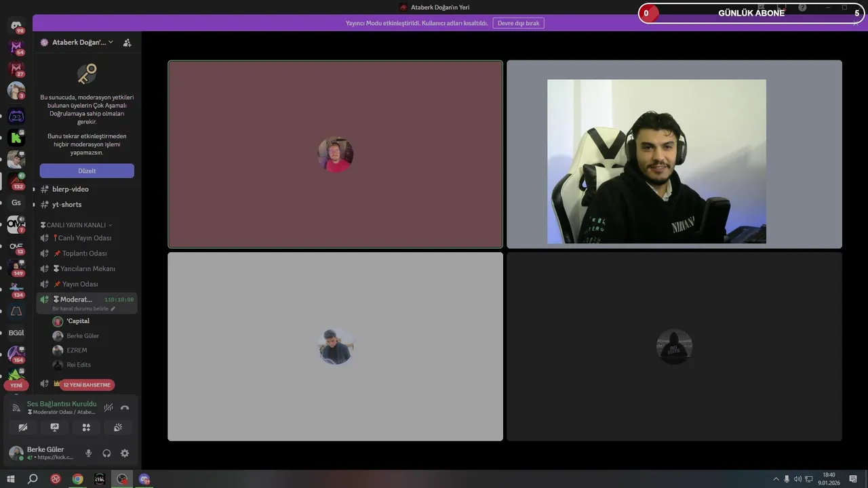Viewport: 868px width, 488px height.
Task: Join Toplantı Odası voice channel
Action: [87, 253]
